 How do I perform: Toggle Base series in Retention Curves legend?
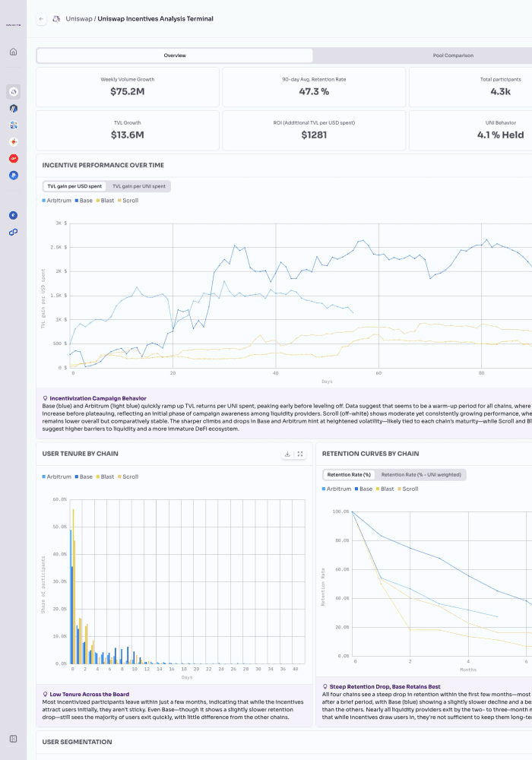pyautogui.click(x=364, y=489)
